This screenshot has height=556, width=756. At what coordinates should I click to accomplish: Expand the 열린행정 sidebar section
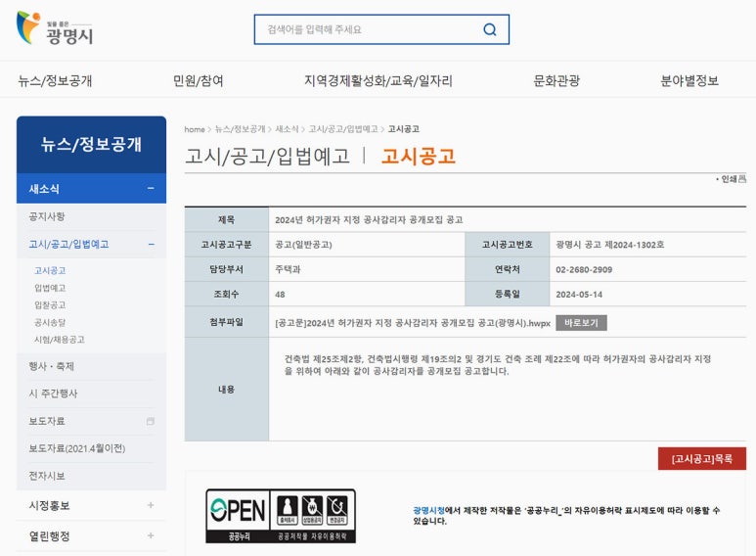[151, 535]
